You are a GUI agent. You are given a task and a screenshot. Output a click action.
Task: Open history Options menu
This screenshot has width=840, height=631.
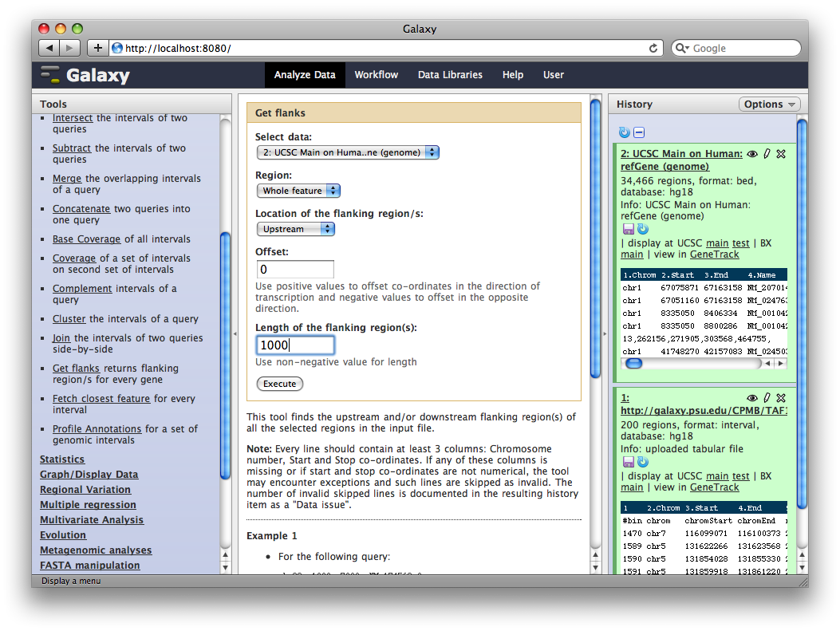coord(769,104)
